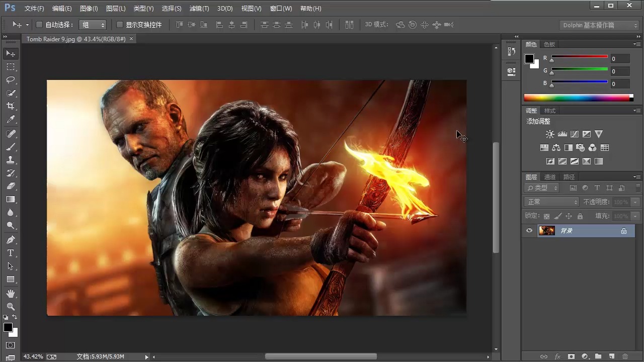This screenshot has width=644, height=362.
Task: Switch to the 样式 tab
Action: (550, 111)
